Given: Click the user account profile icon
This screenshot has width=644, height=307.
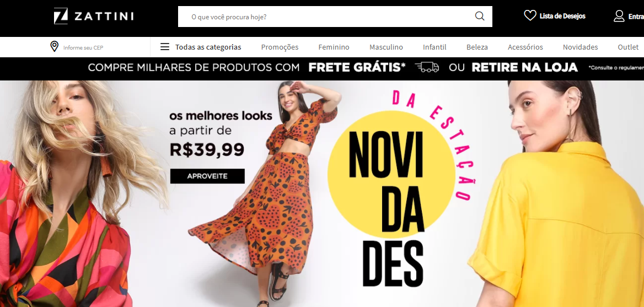Looking at the screenshot, I should [619, 16].
